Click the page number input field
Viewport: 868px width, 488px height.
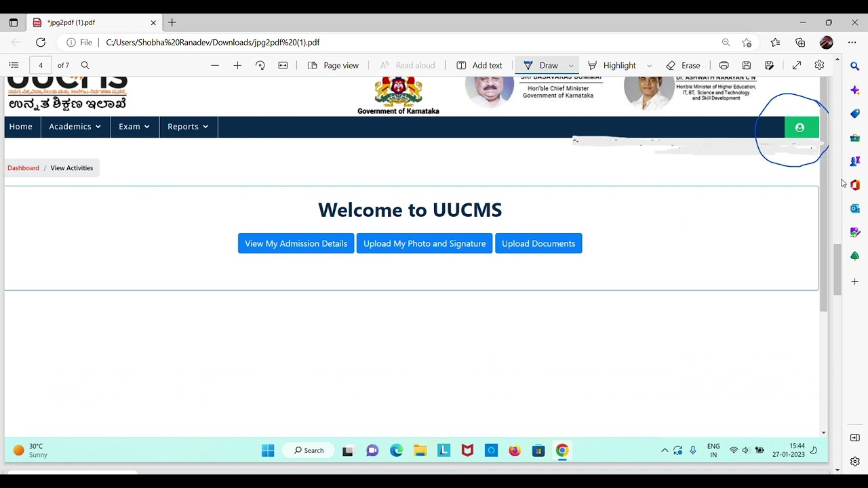tap(41, 65)
